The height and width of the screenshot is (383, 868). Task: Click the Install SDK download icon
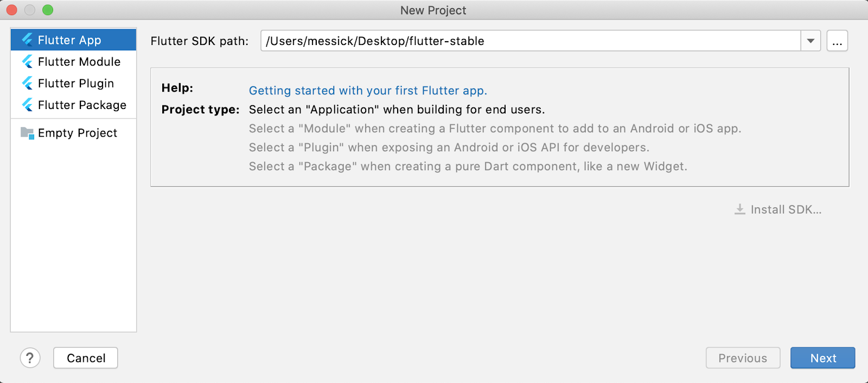tap(739, 209)
